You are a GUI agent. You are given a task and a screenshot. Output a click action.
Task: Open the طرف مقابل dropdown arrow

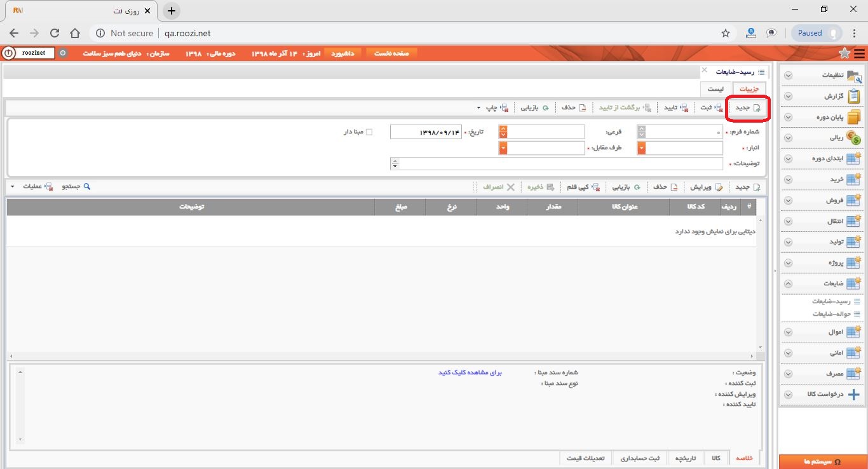pyautogui.click(x=503, y=148)
